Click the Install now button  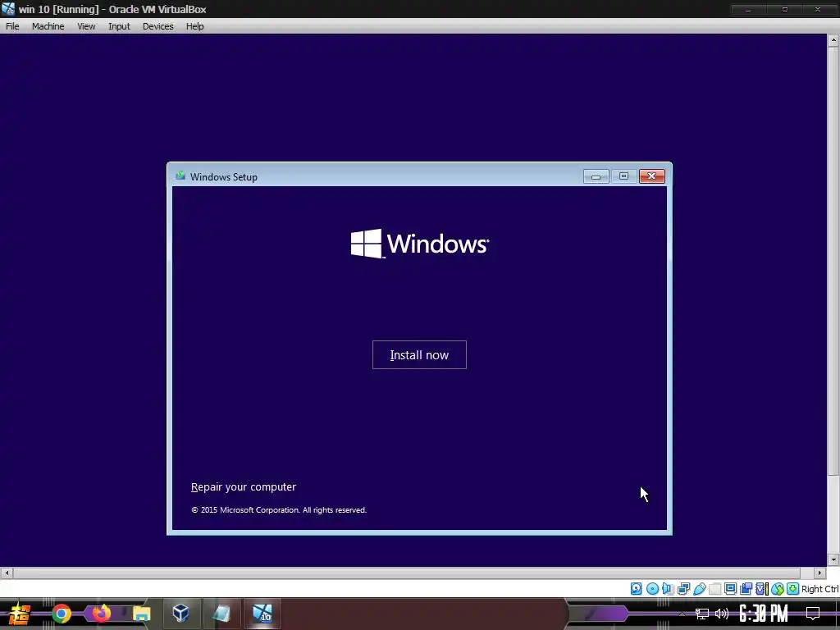pyautogui.click(x=419, y=354)
